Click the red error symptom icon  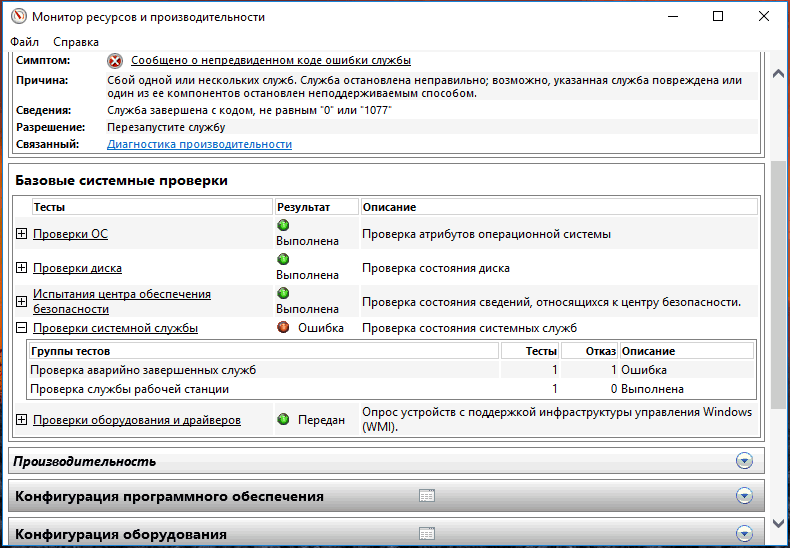(114, 61)
